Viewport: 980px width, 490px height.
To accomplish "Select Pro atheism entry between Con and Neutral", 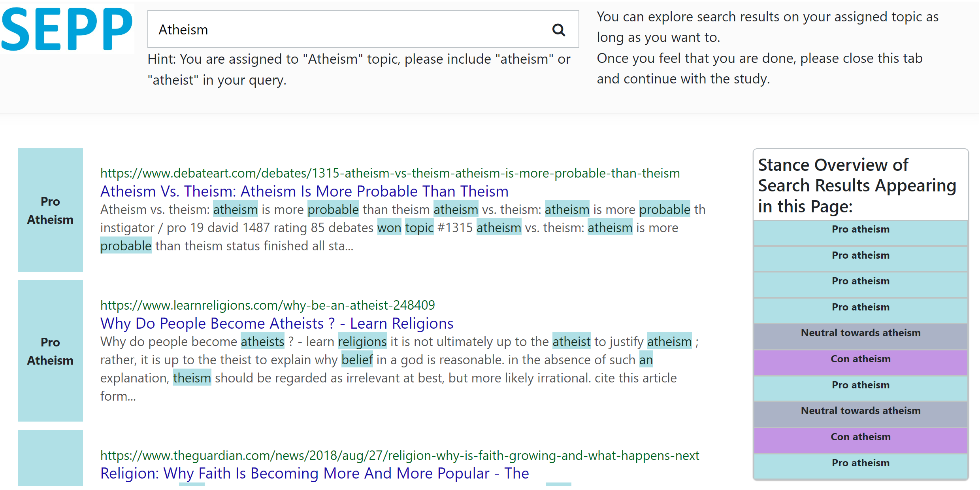I will (861, 389).
